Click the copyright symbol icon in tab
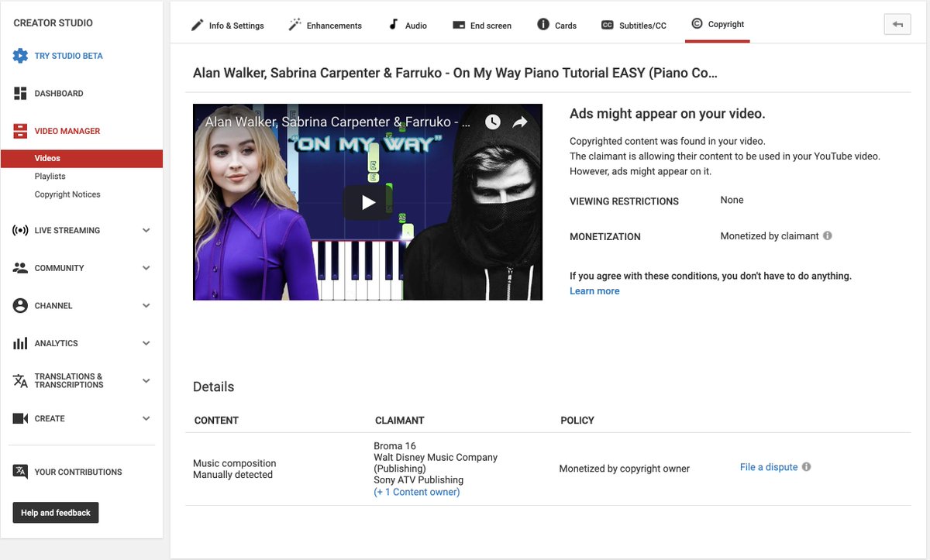Viewport: 930px width, 560px height. coord(697,24)
